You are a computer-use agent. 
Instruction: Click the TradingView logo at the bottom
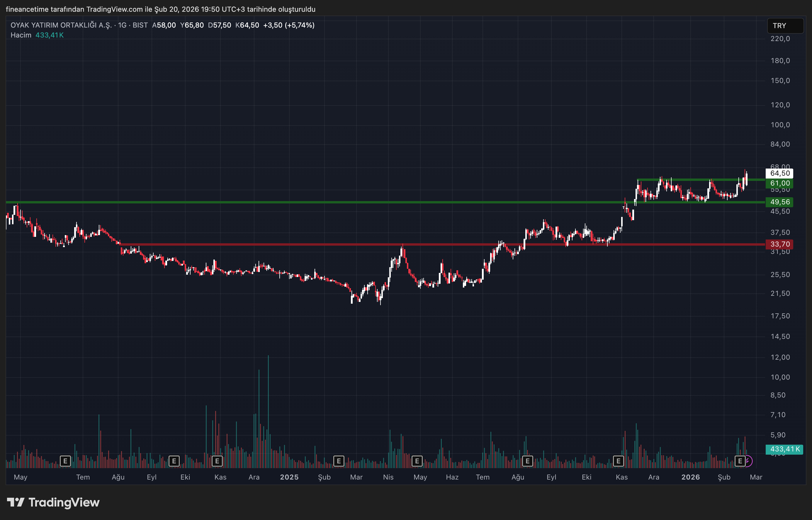coord(53,502)
